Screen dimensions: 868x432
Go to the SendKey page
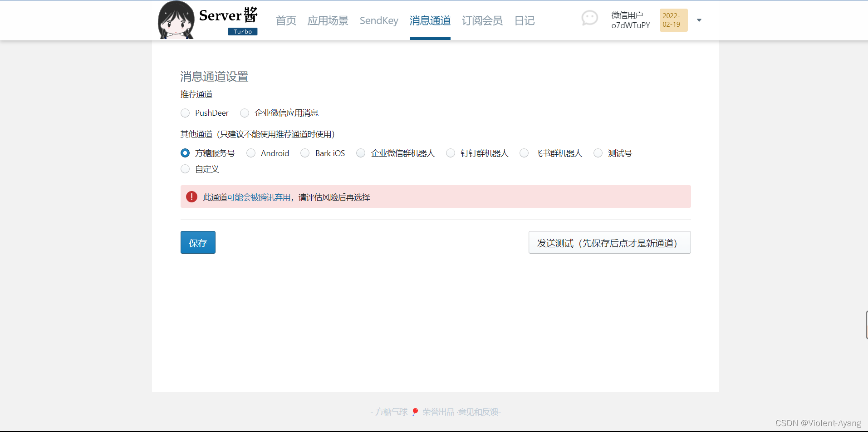point(379,20)
